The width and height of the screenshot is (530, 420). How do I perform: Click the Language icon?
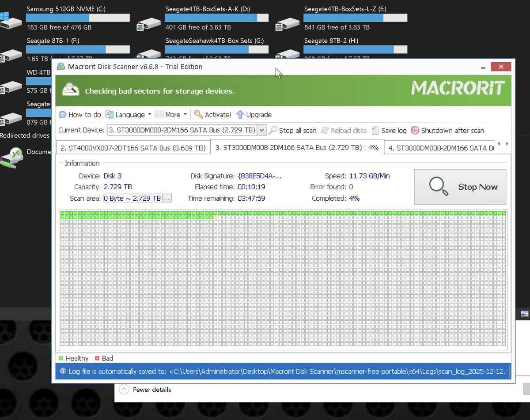point(109,115)
